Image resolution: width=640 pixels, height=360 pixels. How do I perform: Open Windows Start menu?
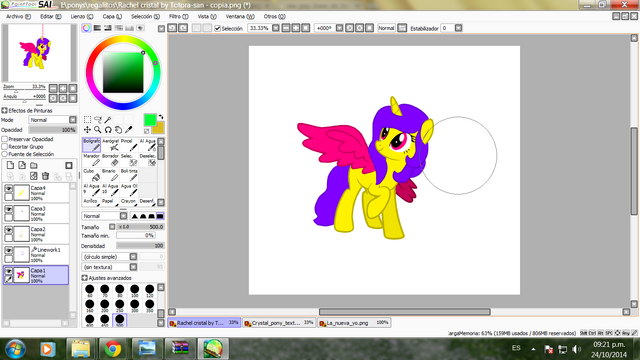click(15, 349)
